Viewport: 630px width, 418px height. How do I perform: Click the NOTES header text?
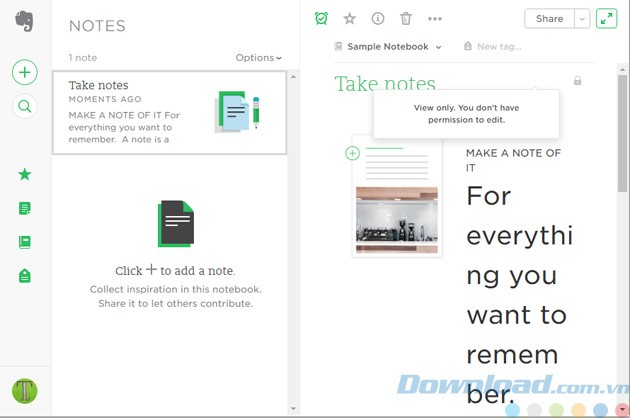coord(97,26)
